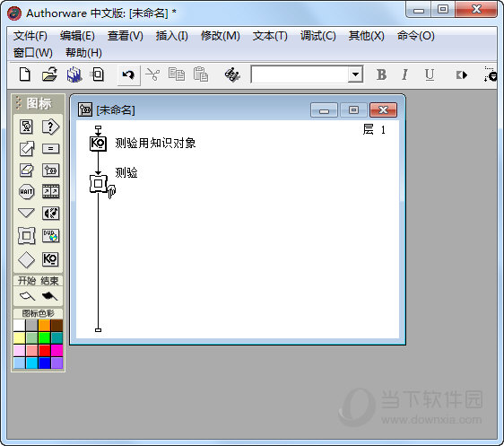Open the 编辑(E) menu
This screenshot has width=504, height=446.
pos(77,36)
